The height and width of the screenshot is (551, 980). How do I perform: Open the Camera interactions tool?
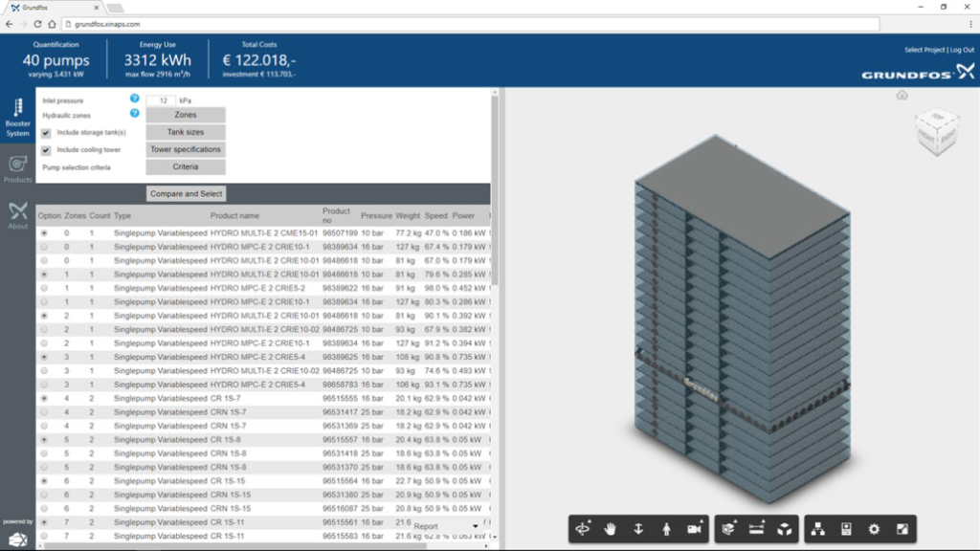click(695, 528)
